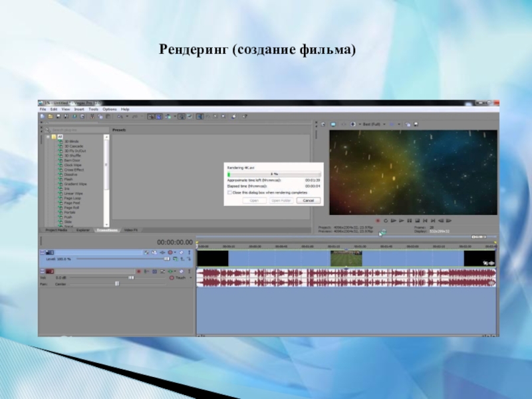Screen dimensions: 532x399
Task: Switch to the Video FX tab
Action: click(x=129, y=229)
